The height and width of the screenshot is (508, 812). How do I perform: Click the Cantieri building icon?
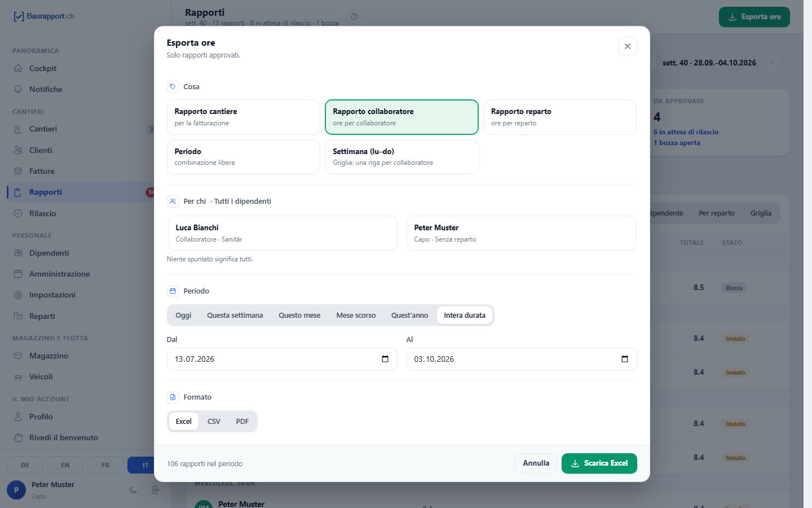click(x=18, y=129)
